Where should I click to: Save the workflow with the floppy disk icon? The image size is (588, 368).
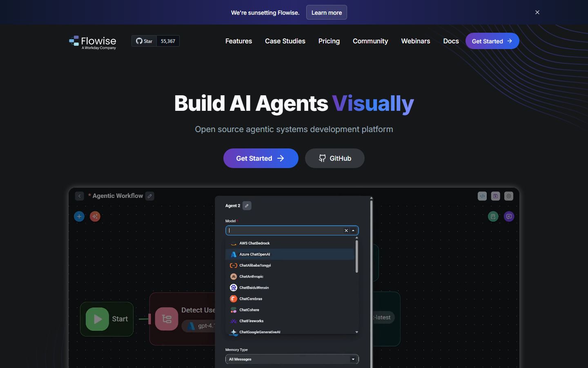(495, 196)
